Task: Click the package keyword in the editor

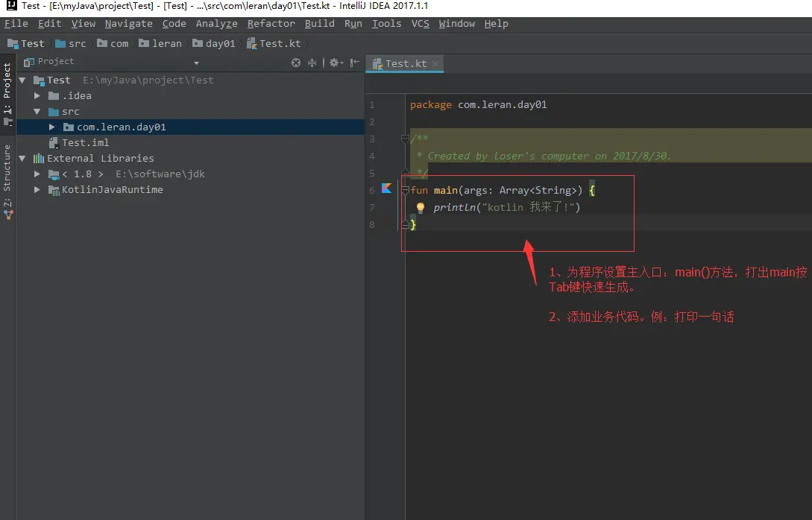Action: pyautogui.click(x=431, y=104)
